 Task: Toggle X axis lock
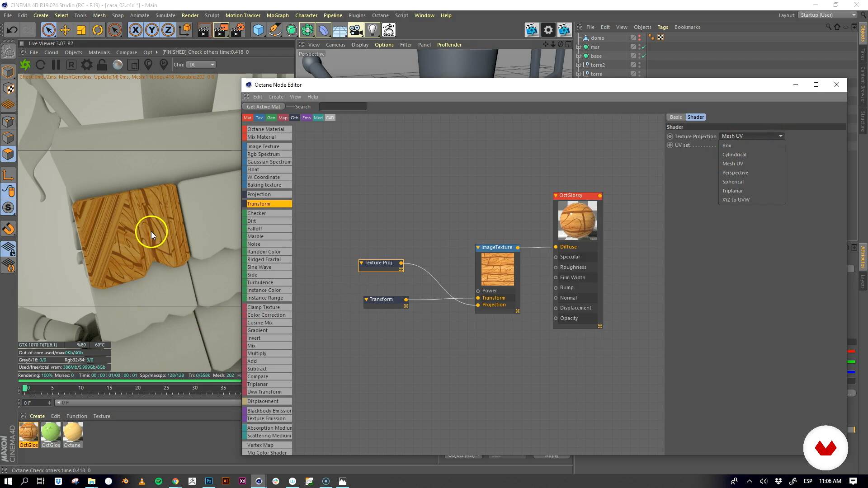(135, 30)
